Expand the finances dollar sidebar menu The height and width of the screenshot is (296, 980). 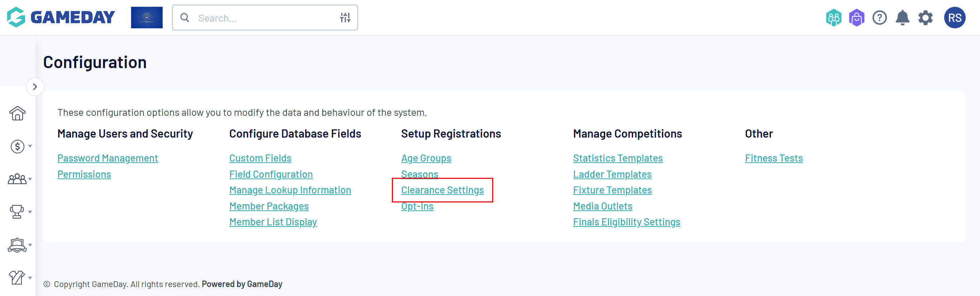(x=20, y=146)
